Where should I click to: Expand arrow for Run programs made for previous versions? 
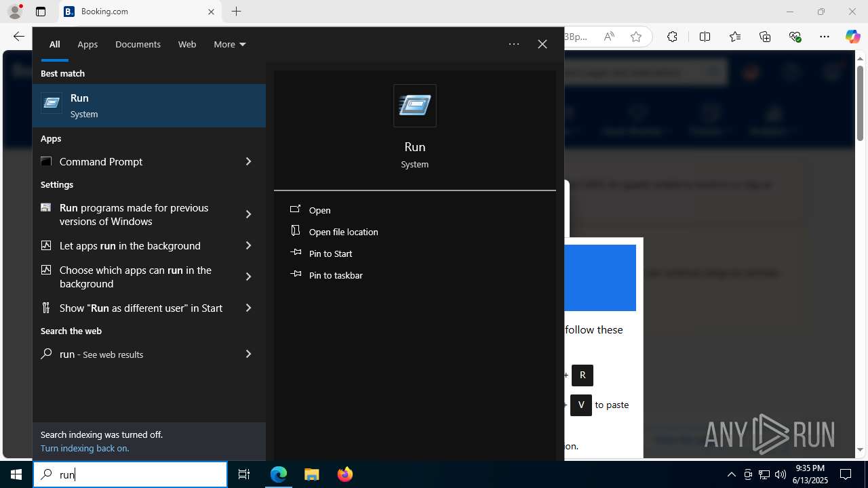tap(248, 214)
